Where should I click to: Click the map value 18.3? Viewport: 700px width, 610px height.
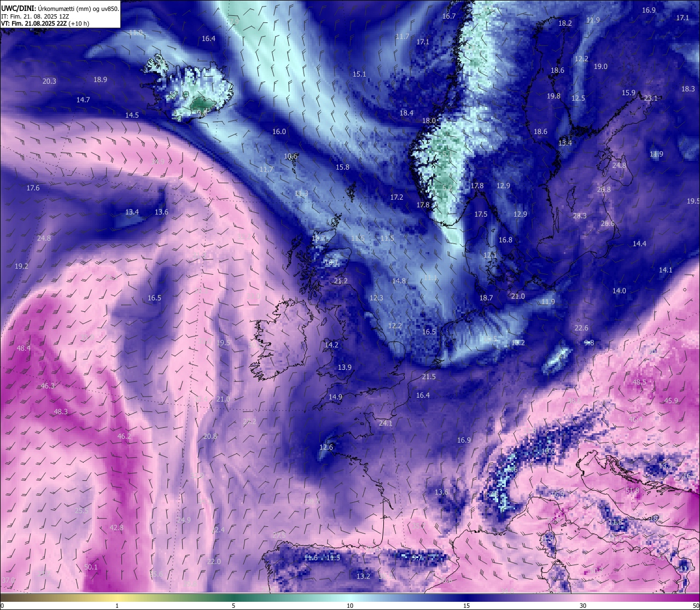688,89
